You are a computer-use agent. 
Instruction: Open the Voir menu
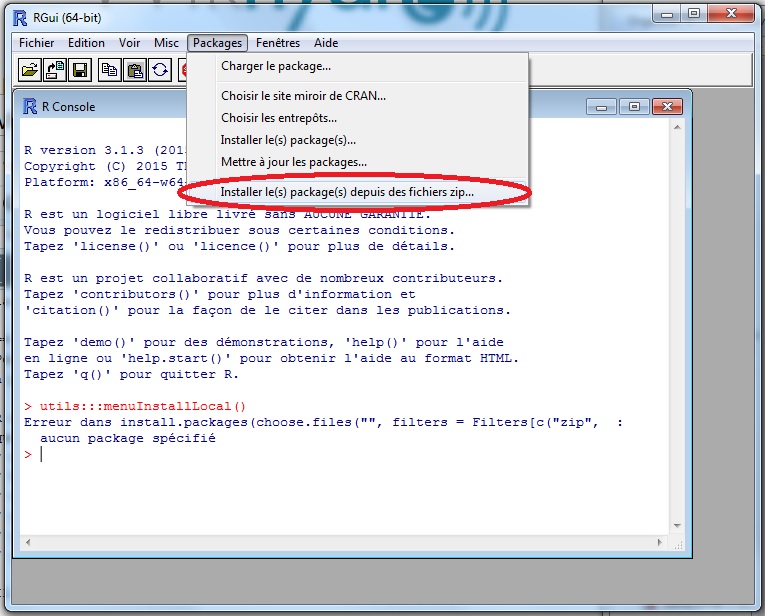tap(129, 43)
